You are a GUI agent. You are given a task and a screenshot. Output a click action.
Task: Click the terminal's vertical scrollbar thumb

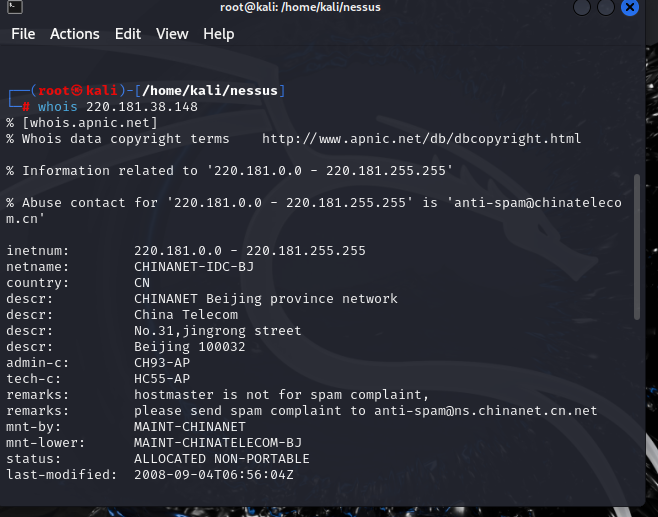click(x=638, y=245)
